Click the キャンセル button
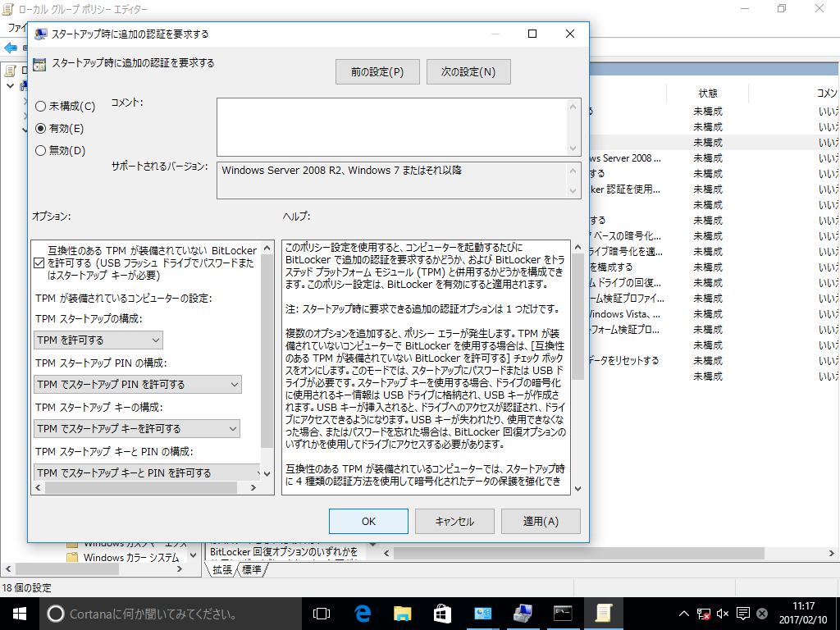This screenshot has width=840, height=630. [x=454, y=521]
